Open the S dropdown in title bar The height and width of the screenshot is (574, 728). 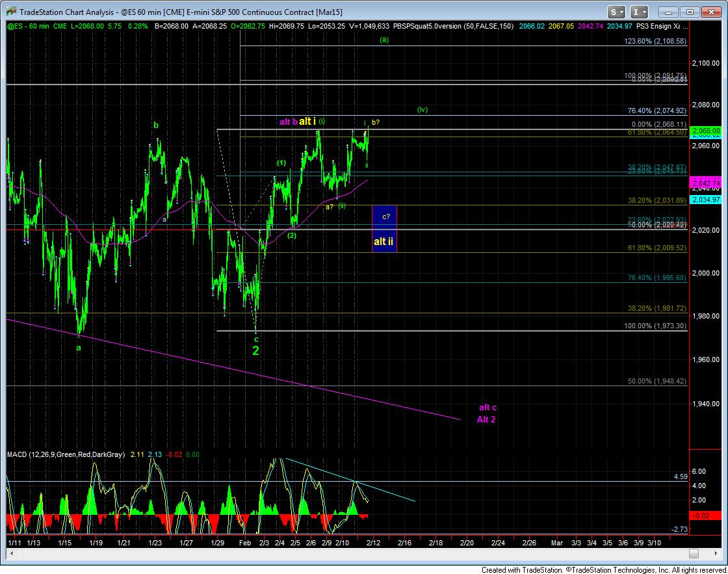(616, 12)
